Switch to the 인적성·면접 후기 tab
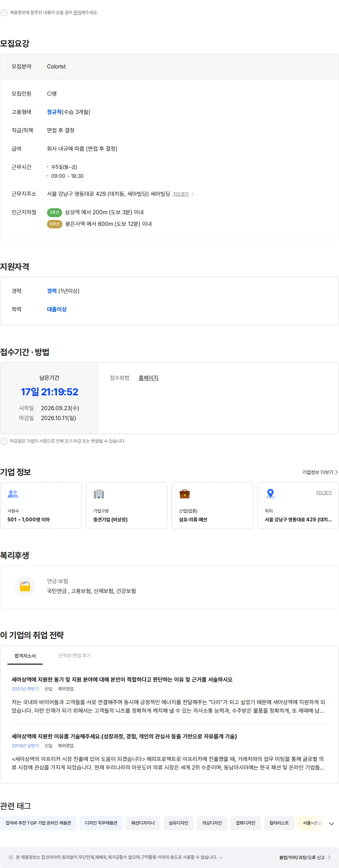 pyautogui.click(x=75, y=656)
